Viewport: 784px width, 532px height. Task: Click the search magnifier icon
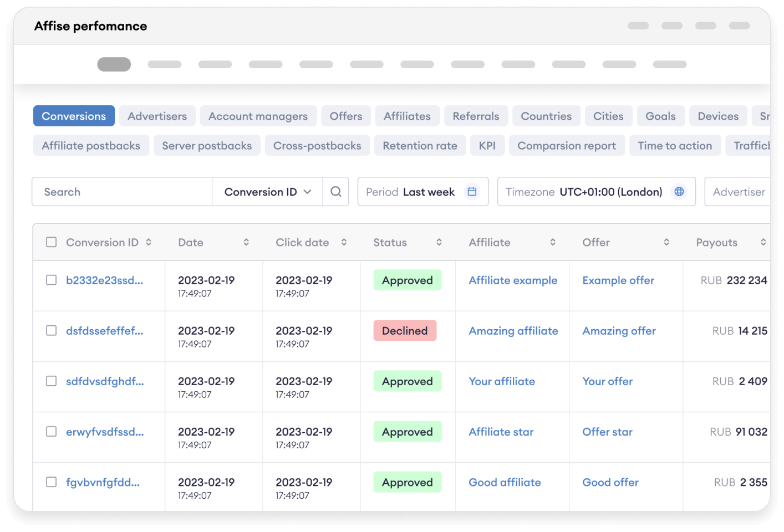[335, 192]
